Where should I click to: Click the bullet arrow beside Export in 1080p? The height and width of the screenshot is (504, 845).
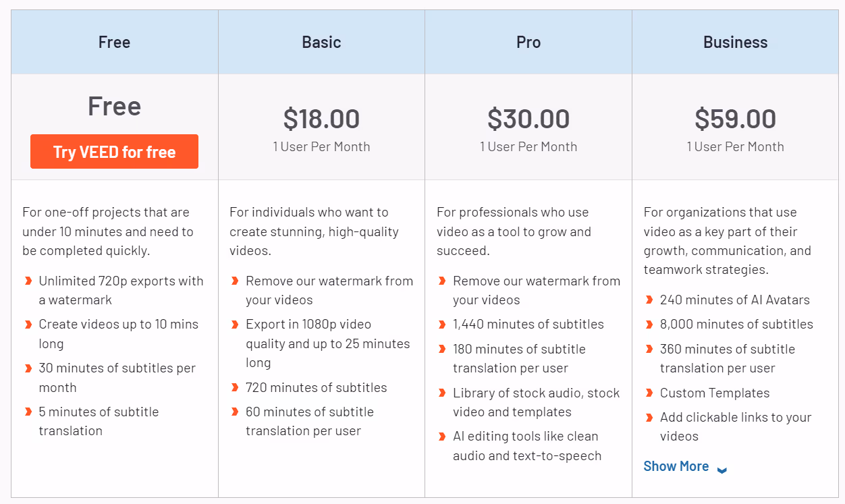coord(235,325)
